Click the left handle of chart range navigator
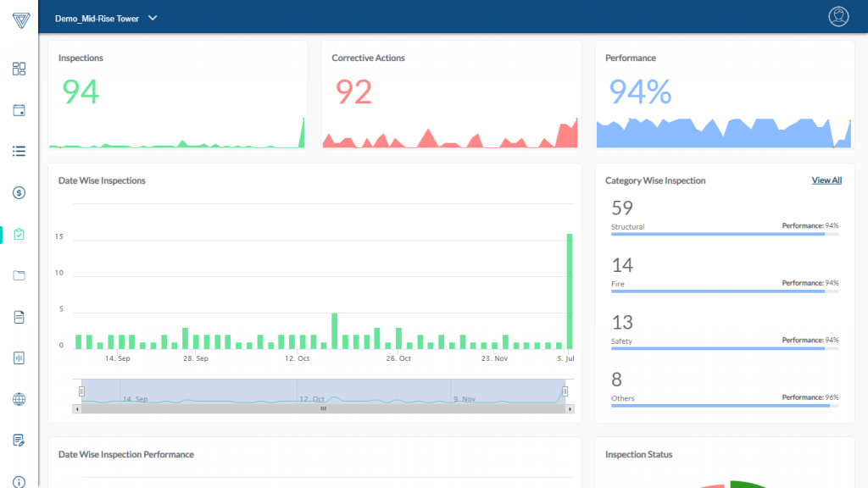The width and height of the screenshot is (868, 488). [81, 391]
